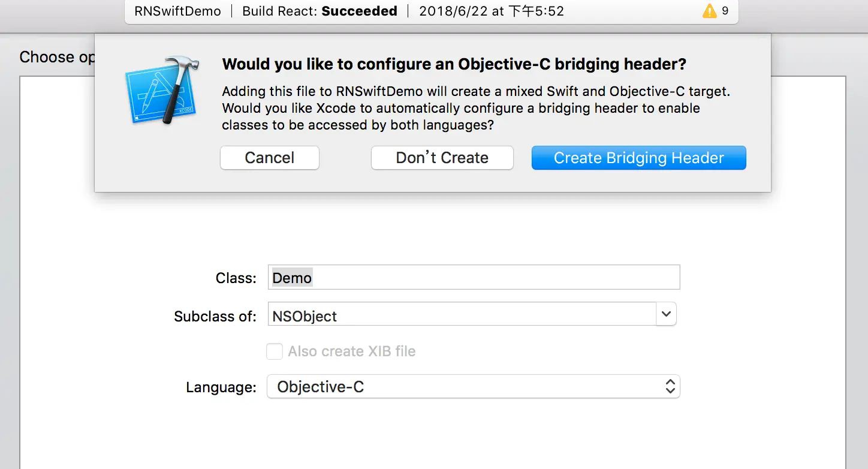Viewport: 868px width, 469px height.
Task: Choose Don't Create in the dialog
Action: point(442,158)
